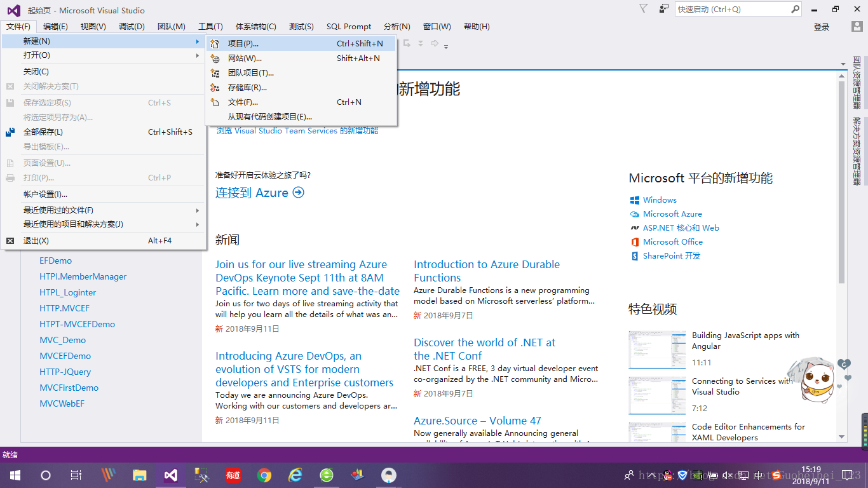Open File Explorer from the taskbar
868x488 pixels.
tap(140, 475)
